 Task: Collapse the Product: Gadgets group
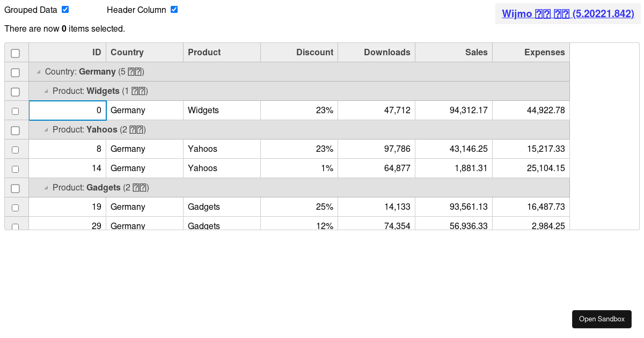click(x=46, y=188)
